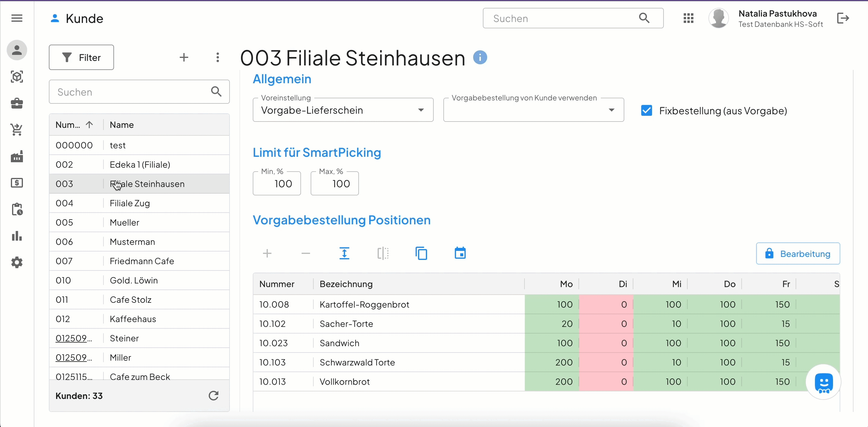Refresh the Kunden list with reload icon

[213, 396]
